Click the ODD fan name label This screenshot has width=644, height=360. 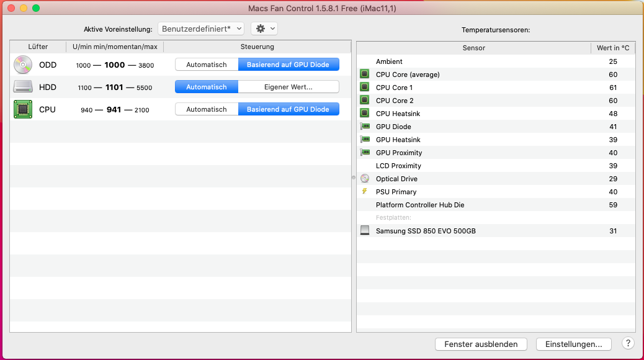coord(48,65)
